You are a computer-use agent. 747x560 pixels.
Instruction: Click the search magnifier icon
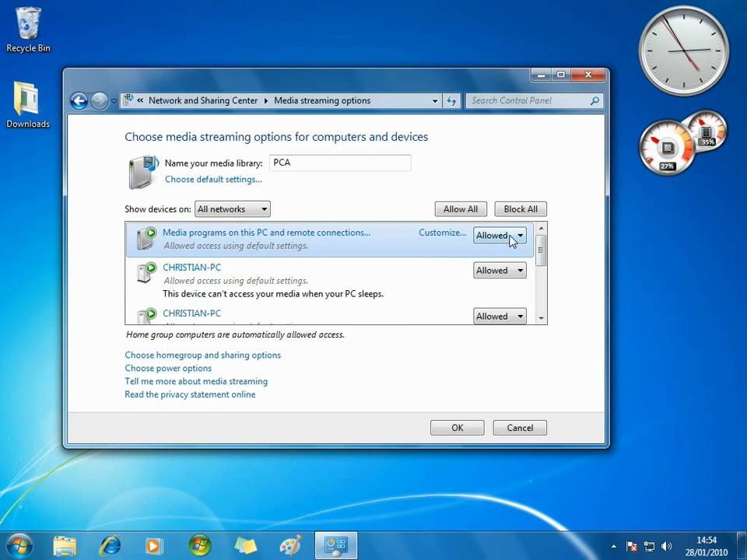594,100
